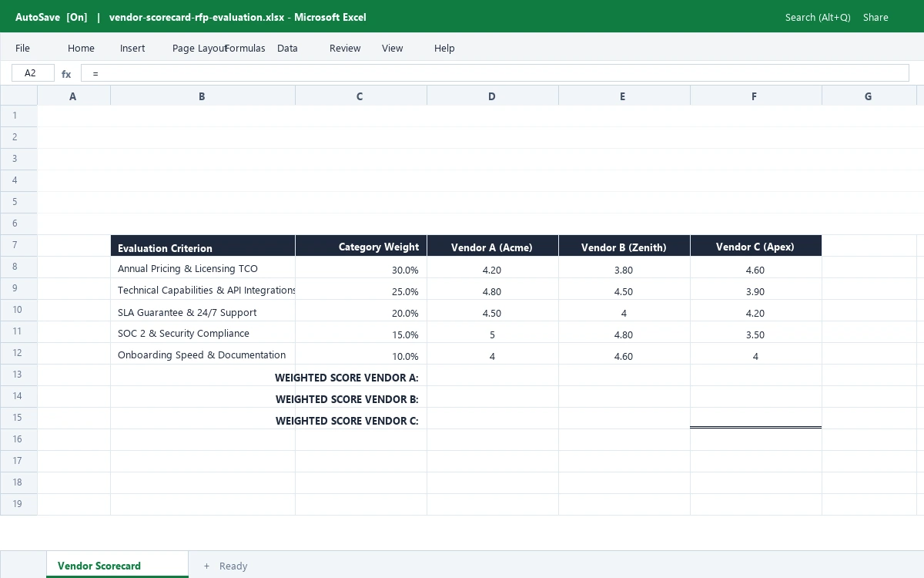
Task: Click the Vendor B (Zenith) header cell
Action: pos(624,246)
